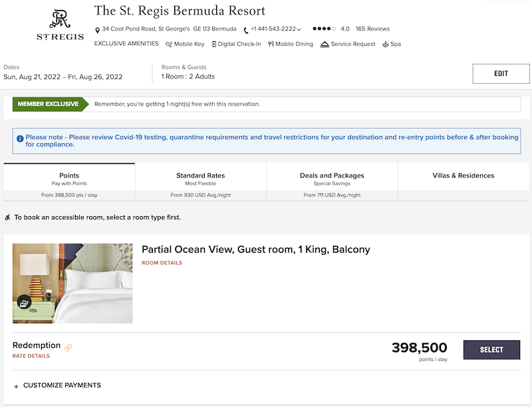This screenshot has height=407, width=532.
Task: Click the Edit button for dates
Action: 501,74
